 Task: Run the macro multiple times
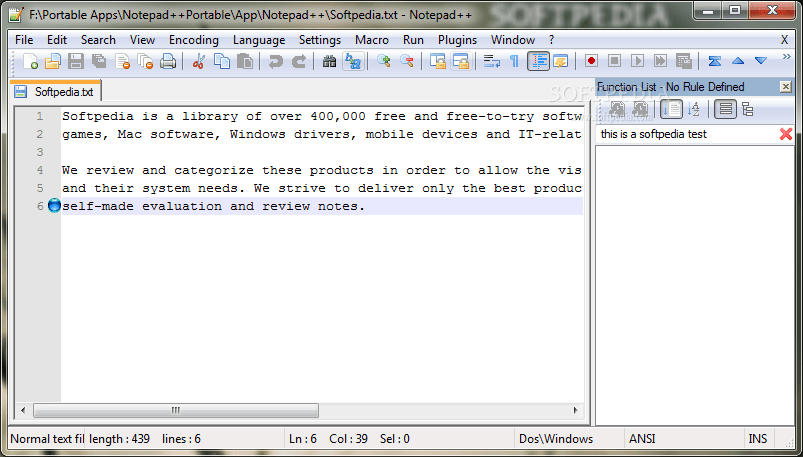(x=660, y=61)
